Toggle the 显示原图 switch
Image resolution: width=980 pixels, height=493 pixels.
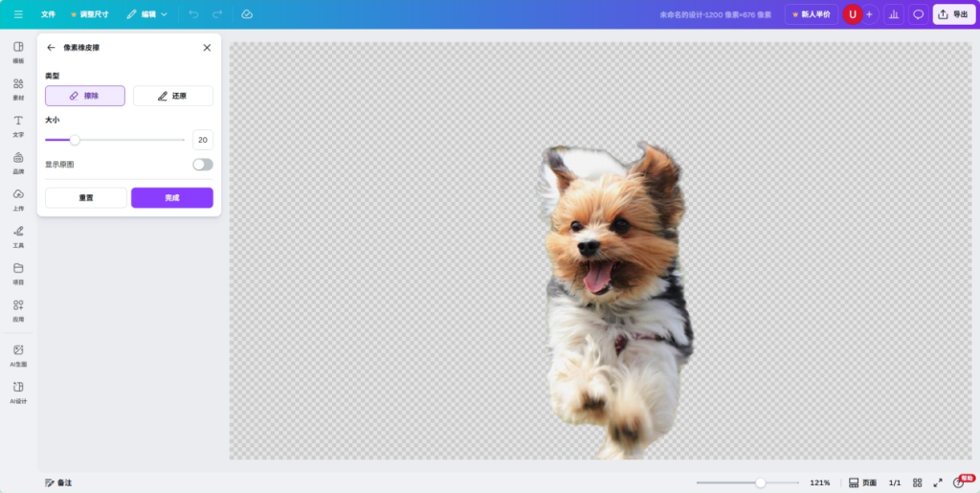(x=203, y=165)
